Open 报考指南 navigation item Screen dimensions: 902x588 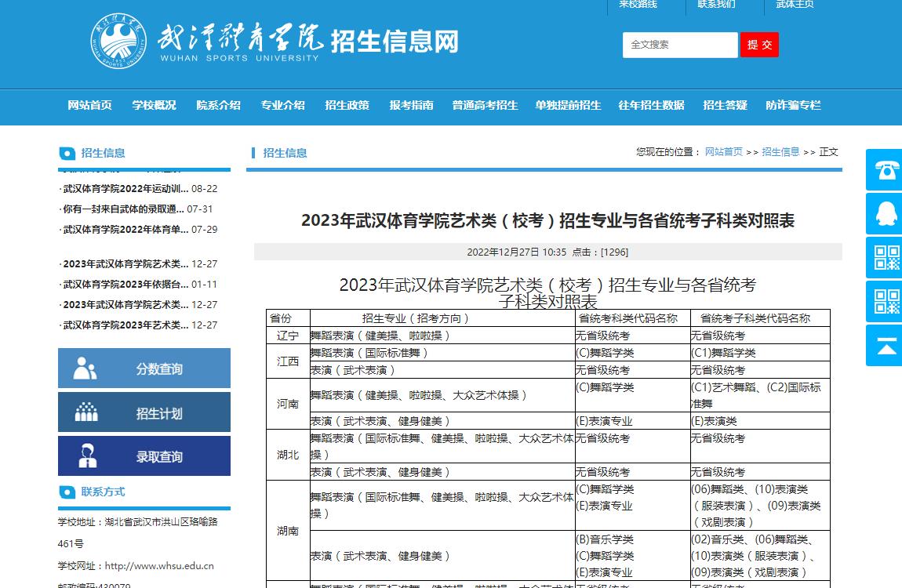coord(411,105)
